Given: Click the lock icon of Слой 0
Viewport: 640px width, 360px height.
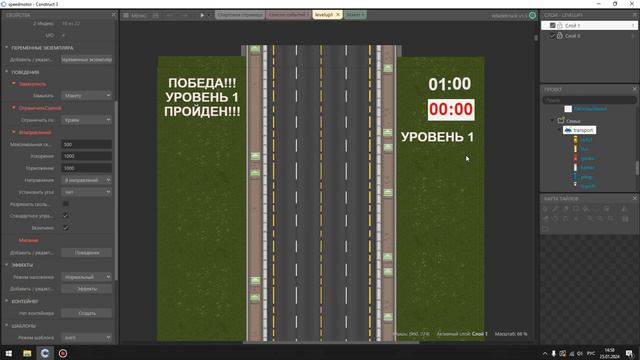Looking at the screenshot, I should 560,36.
